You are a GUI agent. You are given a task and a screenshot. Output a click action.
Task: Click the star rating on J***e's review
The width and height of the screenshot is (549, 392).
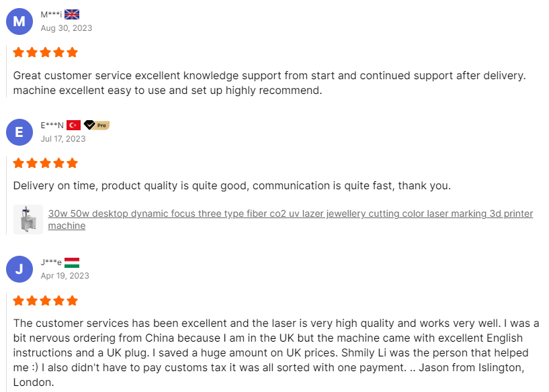coord(46,301)
